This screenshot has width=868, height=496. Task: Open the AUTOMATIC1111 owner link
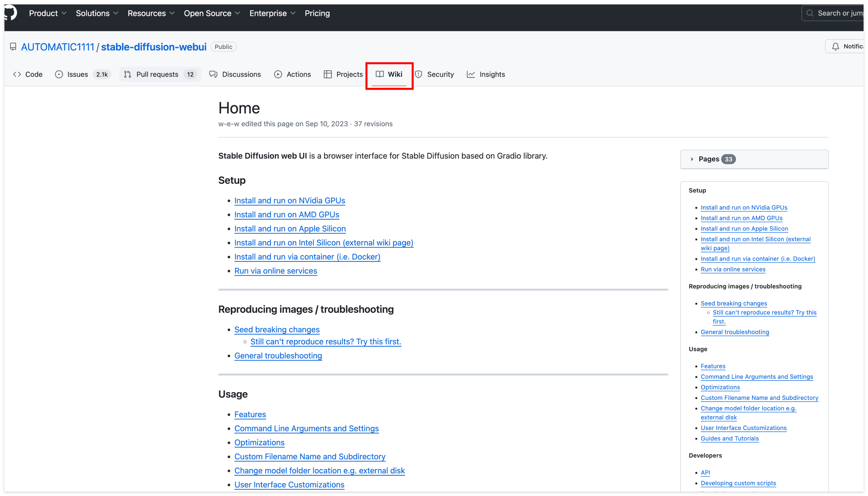[x=58, y=47]
